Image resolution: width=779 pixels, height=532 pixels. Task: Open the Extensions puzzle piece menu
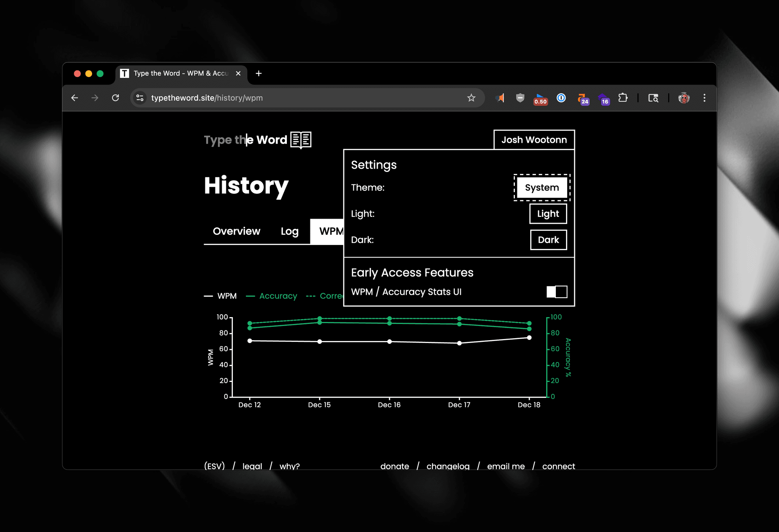(x=623, y=98)
